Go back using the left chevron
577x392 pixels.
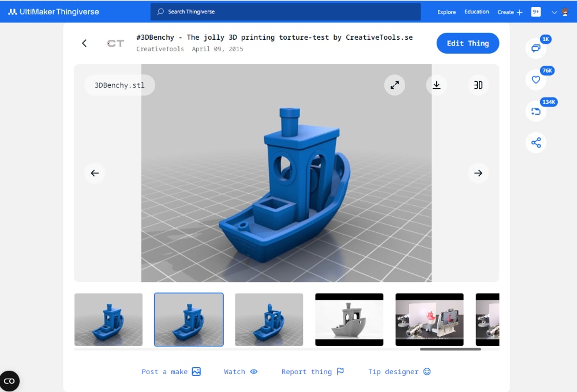pos(84,43)
